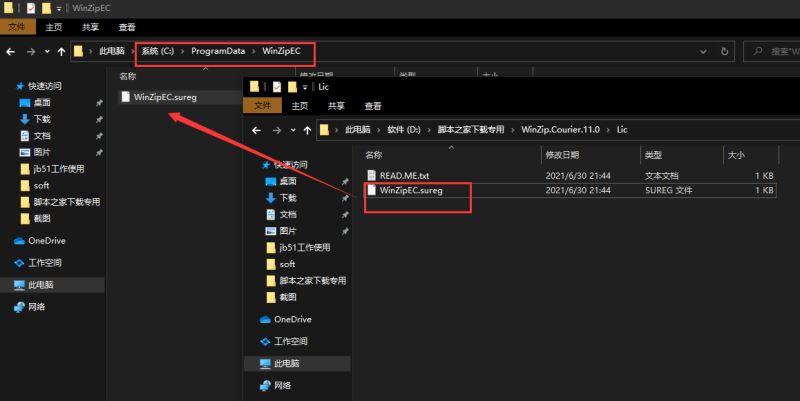Open 主页 tab in Lic window
The height and width of the screenshot is (401, 800).
pos(299,106)
